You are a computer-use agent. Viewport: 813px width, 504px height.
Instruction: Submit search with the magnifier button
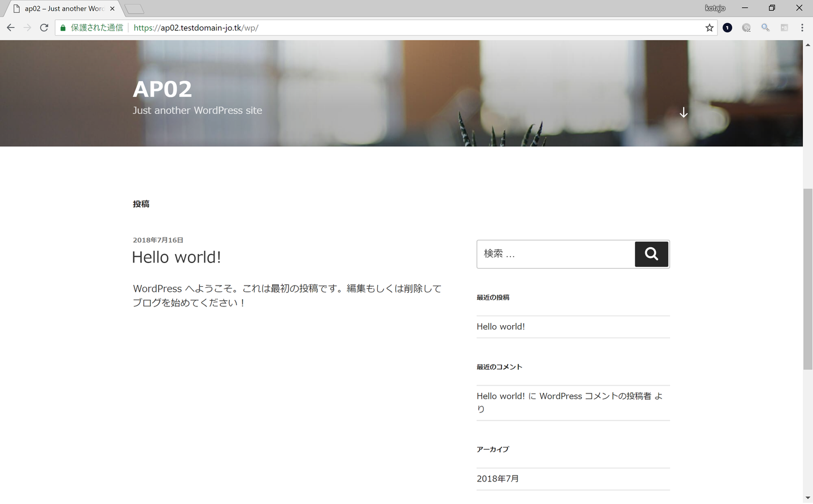pyautogui.click(x=652, y=254)
